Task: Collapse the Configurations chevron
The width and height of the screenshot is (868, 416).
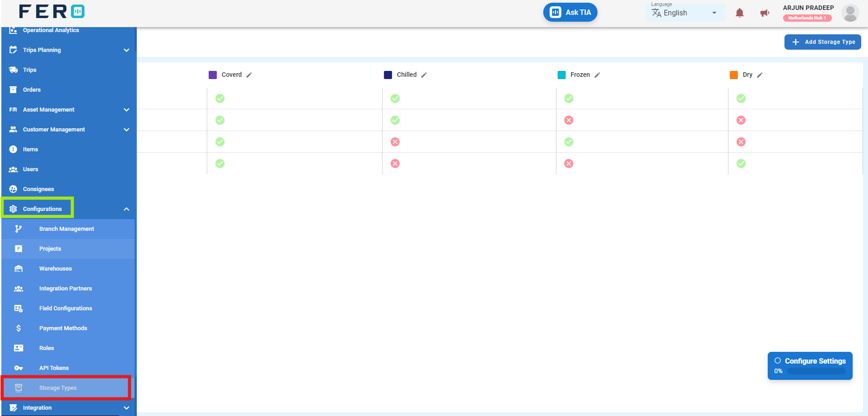Action: tap(126, 209)
